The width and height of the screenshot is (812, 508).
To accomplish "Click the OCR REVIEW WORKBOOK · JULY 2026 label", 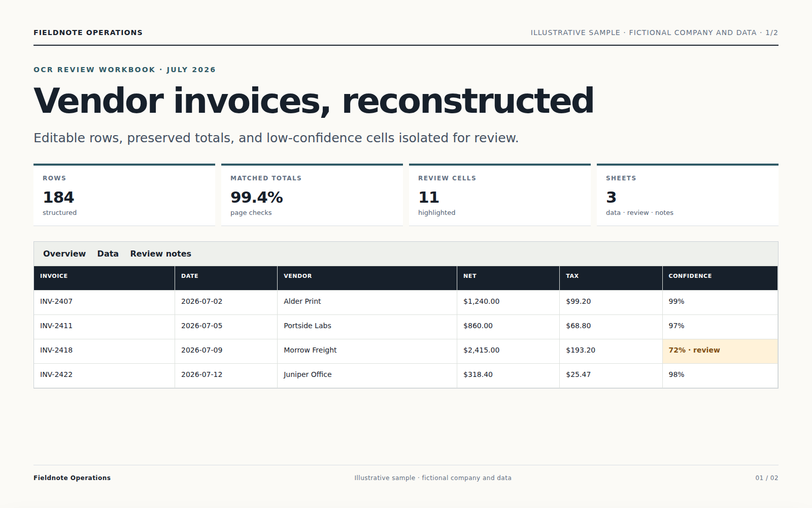I will pos(124,70).
